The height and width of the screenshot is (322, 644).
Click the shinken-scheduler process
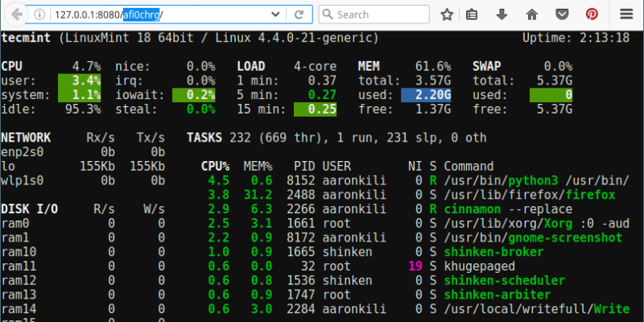click(x=505, y=280)
